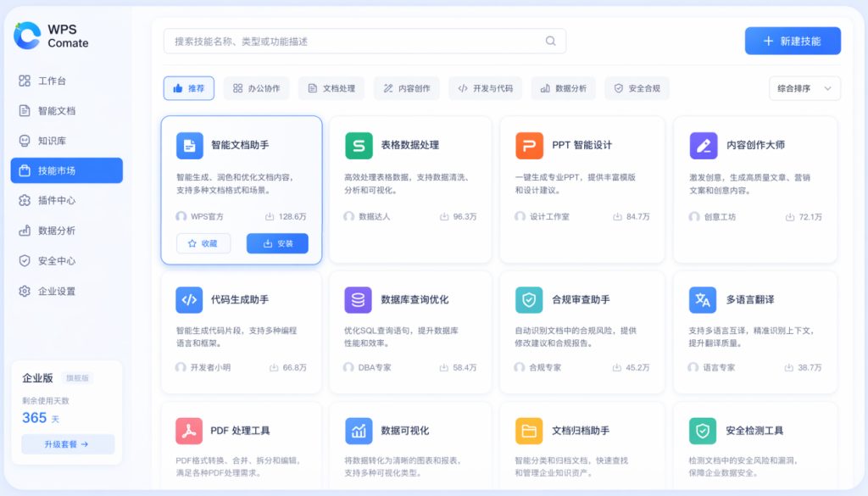Open 企业设置 in the sidebar
868x496 pixels.
click(66, 291)
